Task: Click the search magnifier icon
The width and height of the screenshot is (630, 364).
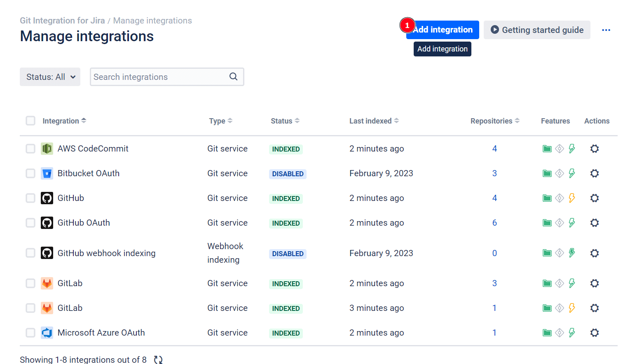Action: pos(233,77)
